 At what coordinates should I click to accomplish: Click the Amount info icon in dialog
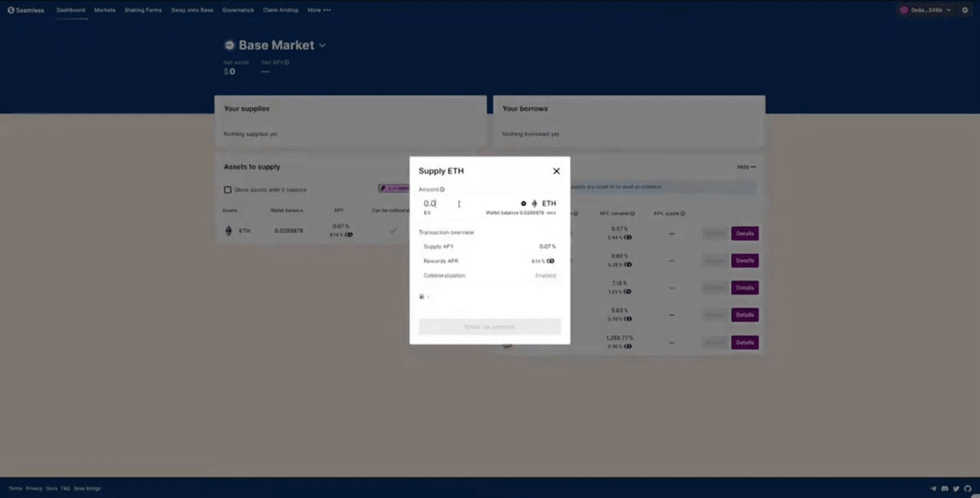coord(442,189)
